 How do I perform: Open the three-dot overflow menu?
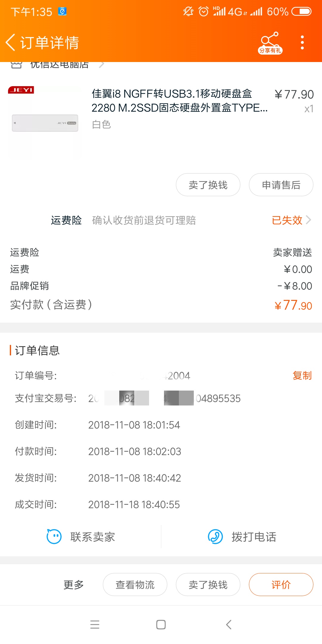tap(302, 43)
